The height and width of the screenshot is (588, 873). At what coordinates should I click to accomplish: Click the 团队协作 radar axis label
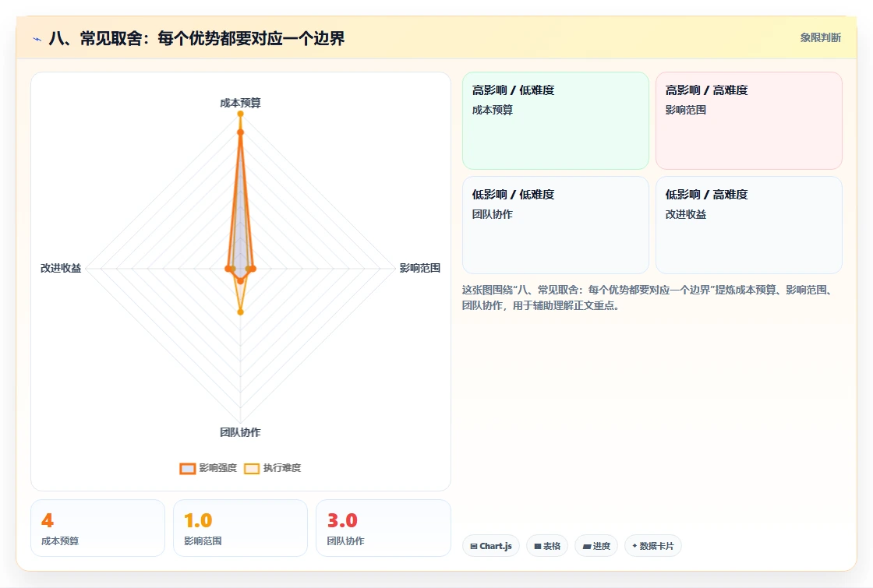241,432
